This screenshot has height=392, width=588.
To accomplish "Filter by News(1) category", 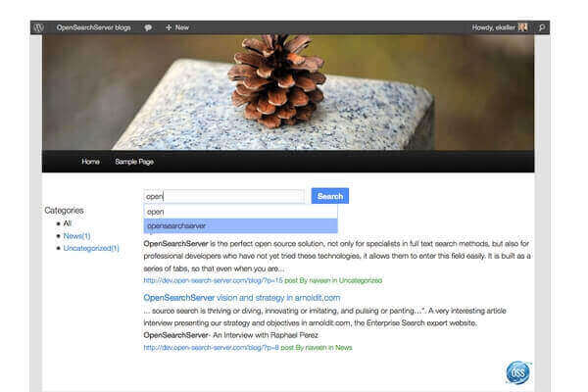I will tap(76, 236).
